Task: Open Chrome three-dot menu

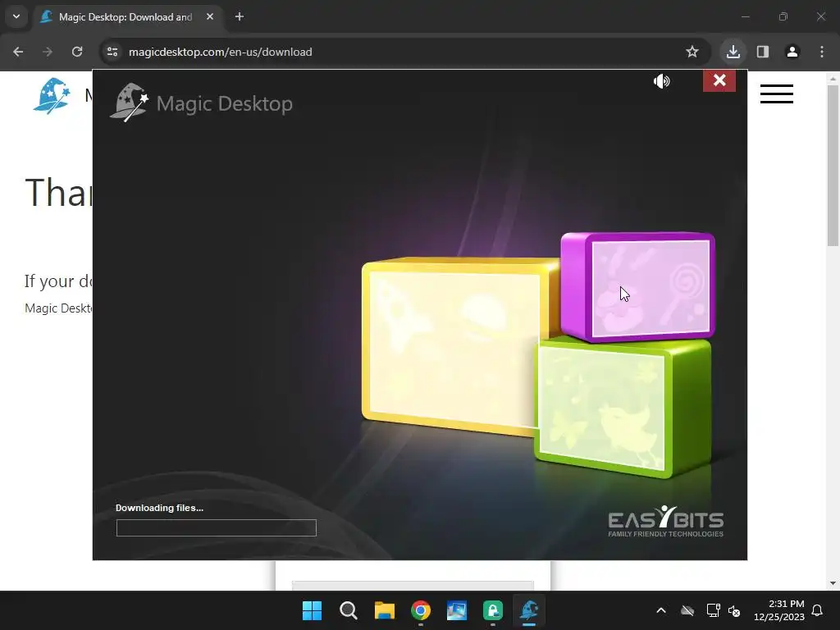Action: tap(822, 52)
